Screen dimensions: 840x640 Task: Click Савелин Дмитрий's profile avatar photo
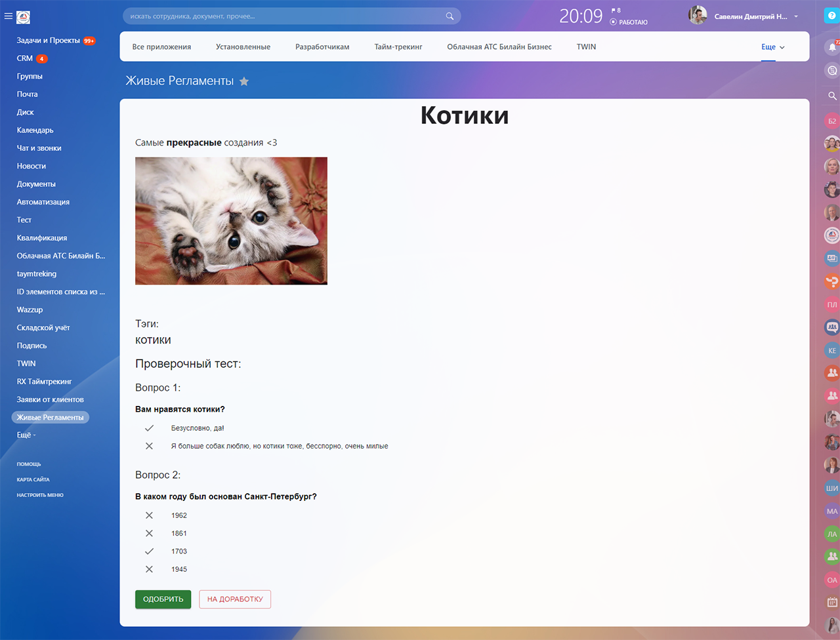698,16
